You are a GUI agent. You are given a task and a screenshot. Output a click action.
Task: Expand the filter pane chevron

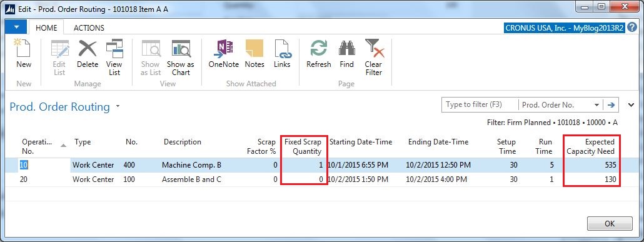631,105
